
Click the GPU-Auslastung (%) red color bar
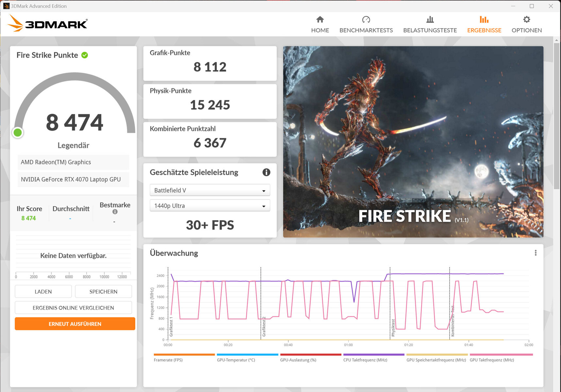[310, 354]
